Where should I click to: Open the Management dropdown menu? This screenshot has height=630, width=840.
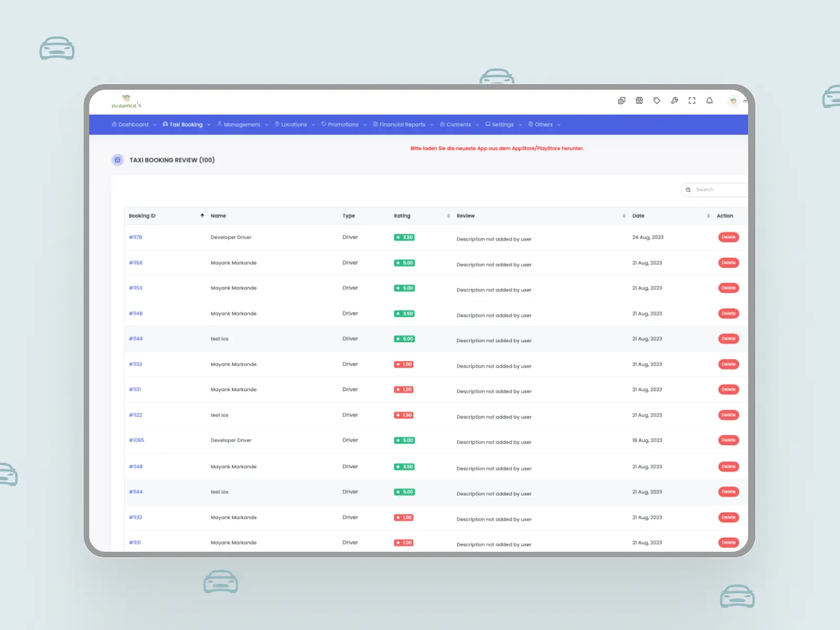point(241,125)
